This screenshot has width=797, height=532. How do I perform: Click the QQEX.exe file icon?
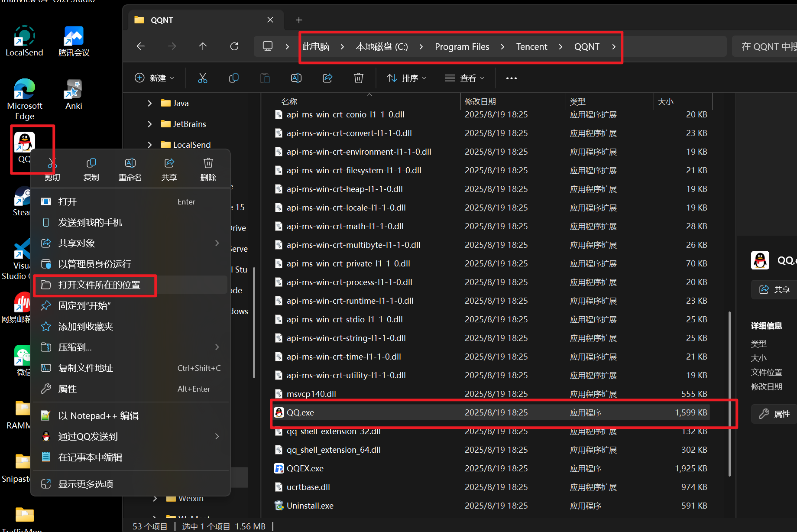[279, 468]
